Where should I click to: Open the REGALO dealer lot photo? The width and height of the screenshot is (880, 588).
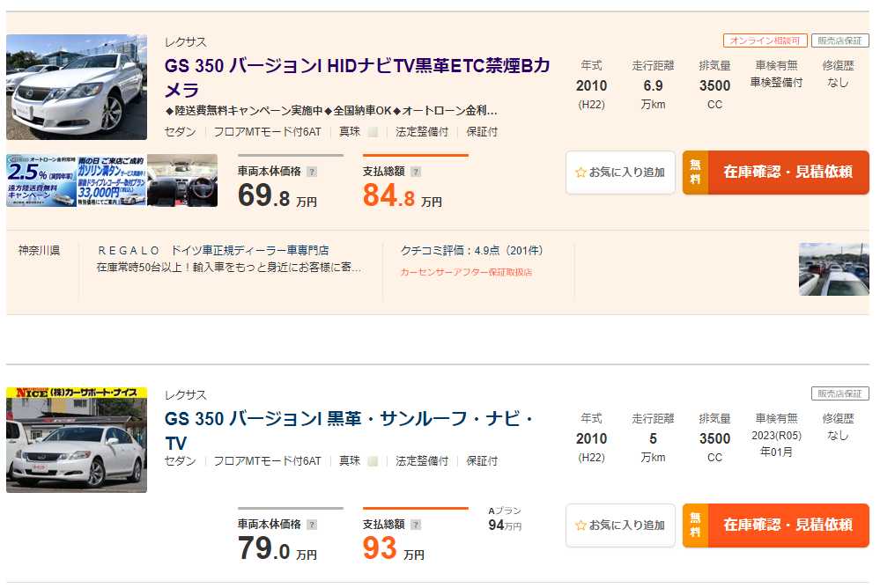pyautogui.click(x=834, y=269)
